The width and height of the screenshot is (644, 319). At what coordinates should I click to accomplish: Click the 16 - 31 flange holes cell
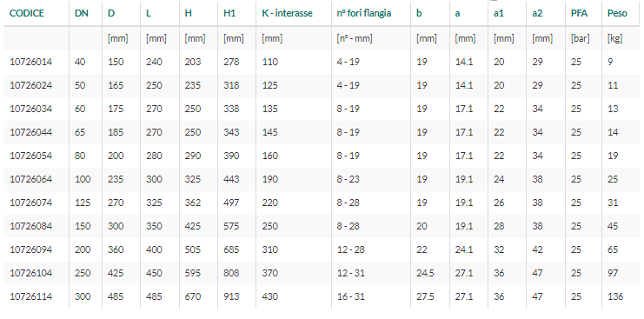pyautogui.click(x=350, y=296)
